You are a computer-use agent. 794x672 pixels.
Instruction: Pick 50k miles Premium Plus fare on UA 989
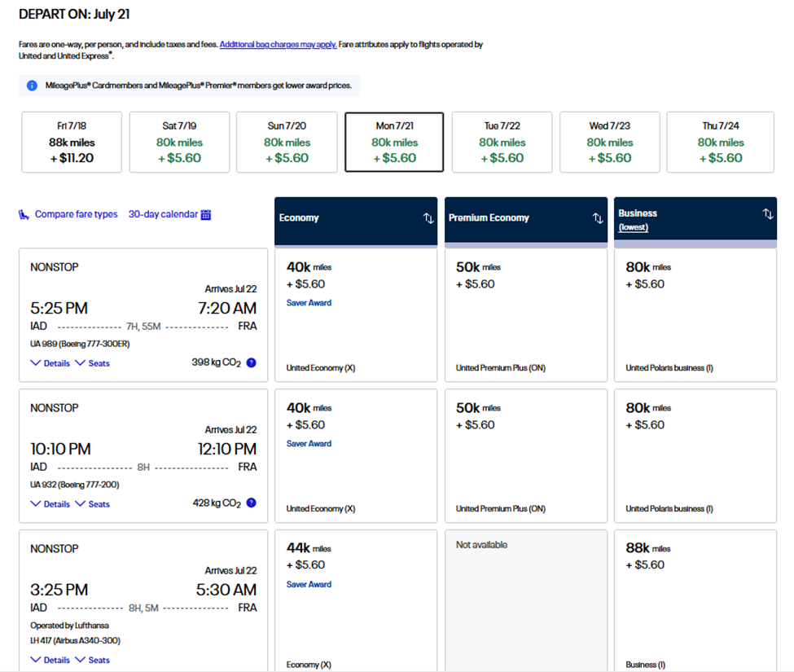pyautogui.click(x=525, y=315)
